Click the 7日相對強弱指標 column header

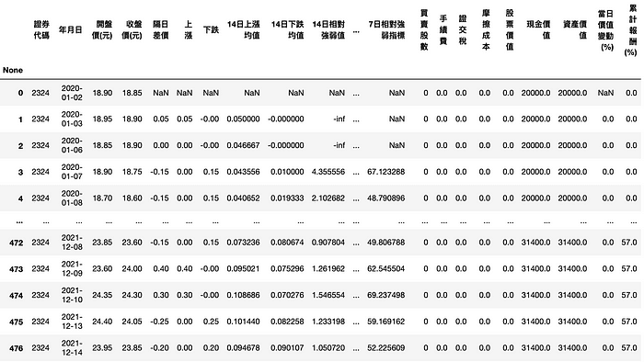[386, 30]
